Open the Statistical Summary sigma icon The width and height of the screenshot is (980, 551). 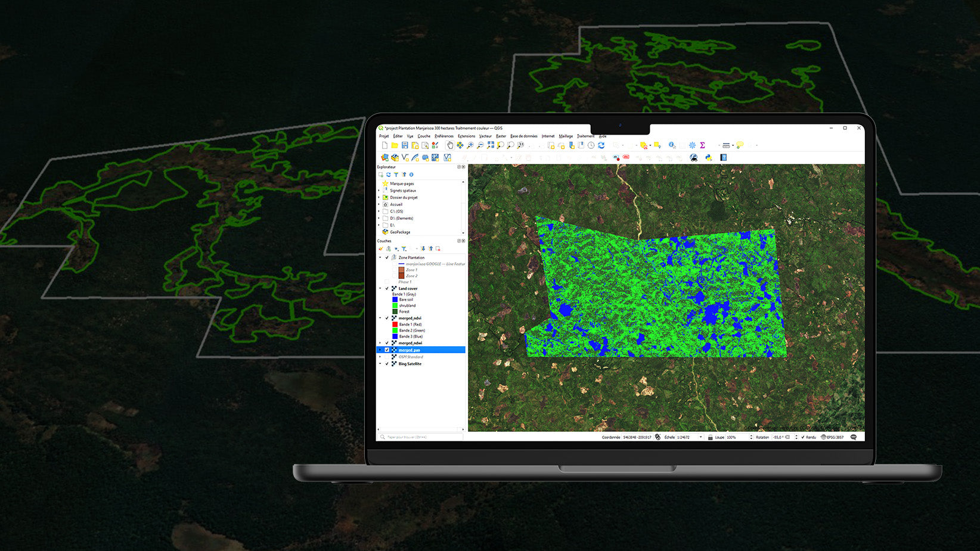(x=702, y=145)
